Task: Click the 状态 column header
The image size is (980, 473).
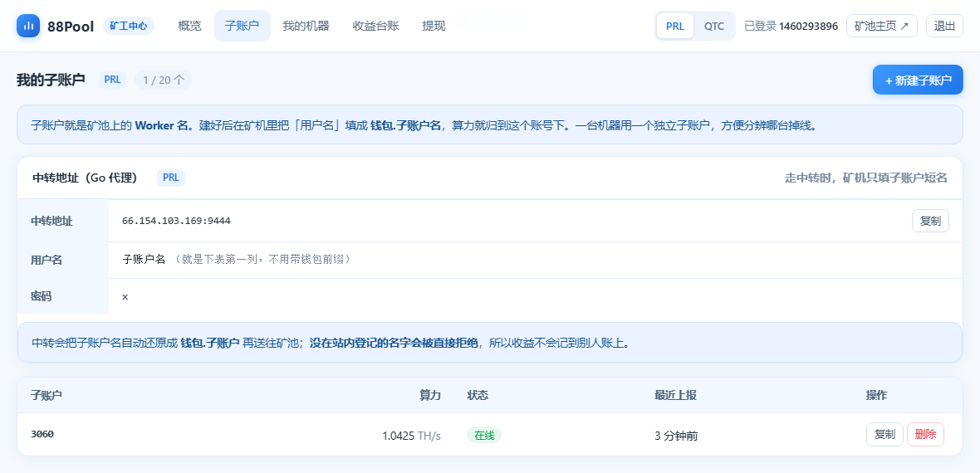Action: coord(478,395)
